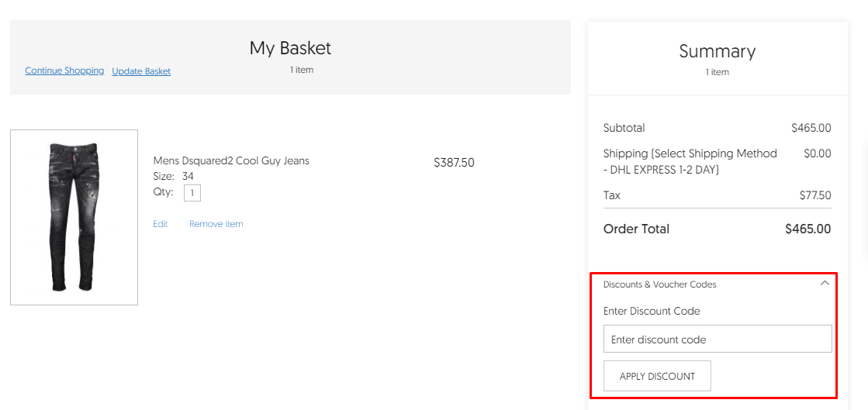Click the Shipping cost $0.00
868x410 pixels.
[817, 153]
